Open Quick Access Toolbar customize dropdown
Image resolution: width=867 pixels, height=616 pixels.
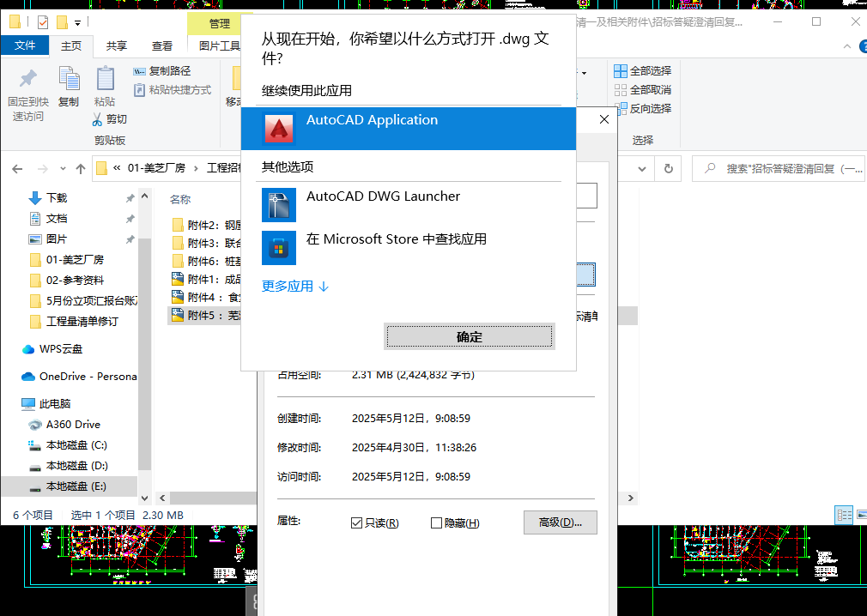77,22
